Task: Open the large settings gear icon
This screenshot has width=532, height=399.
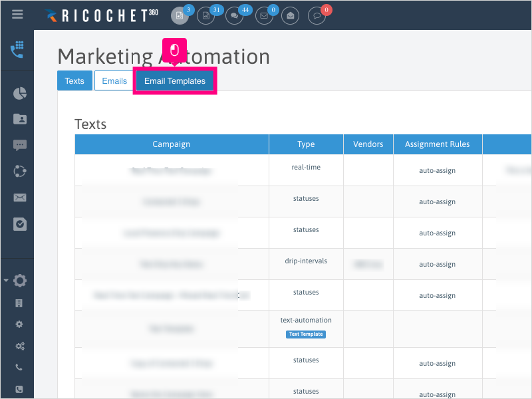Action: click(20, 281)
